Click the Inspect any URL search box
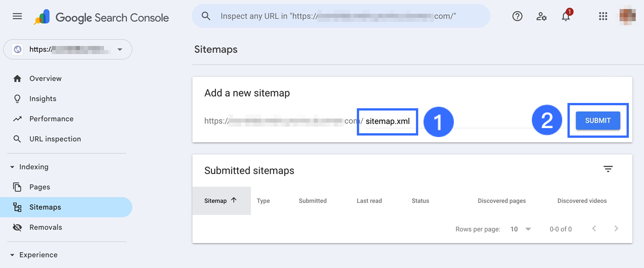Viewport: 644px width, 268px height. coord(341,16)
